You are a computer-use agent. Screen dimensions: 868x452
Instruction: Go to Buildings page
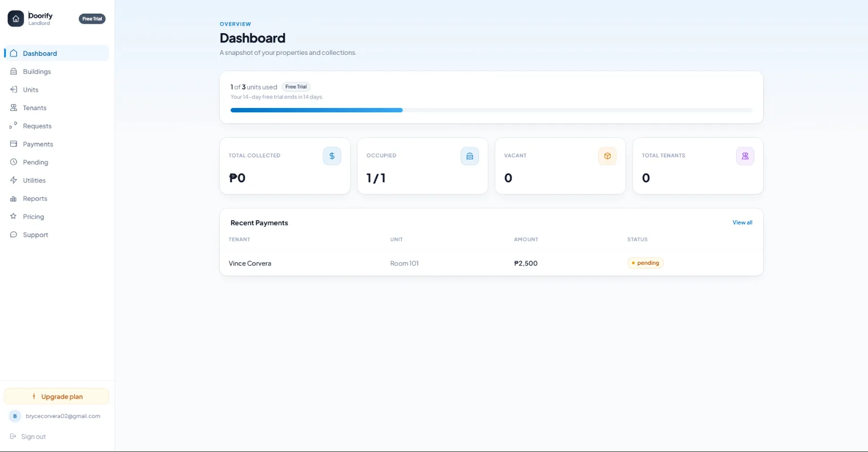click(56, 72)
